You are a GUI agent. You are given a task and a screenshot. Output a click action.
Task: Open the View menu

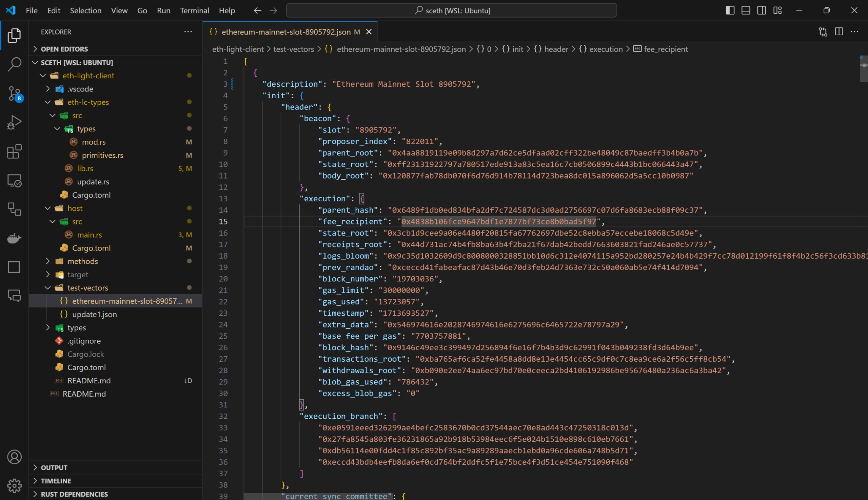click(119, 11)
